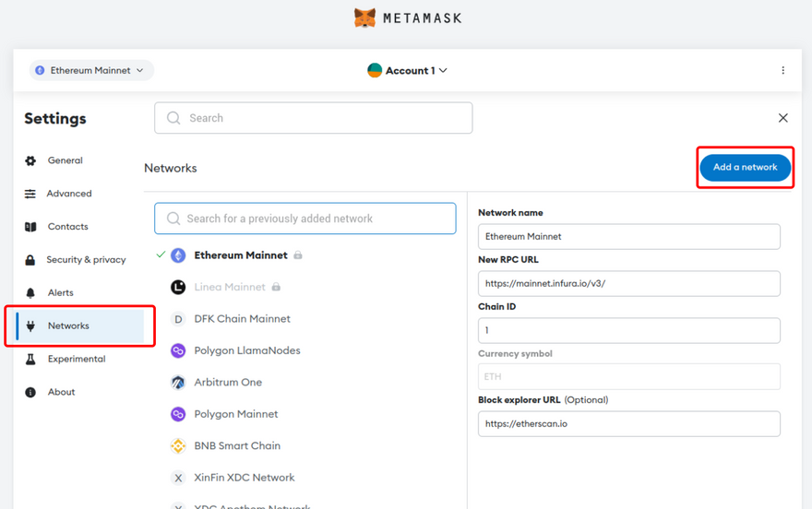Expand the Ethereum Mainnet network dropdown
Screen dimensions: 812x509
tap(91, 70)
